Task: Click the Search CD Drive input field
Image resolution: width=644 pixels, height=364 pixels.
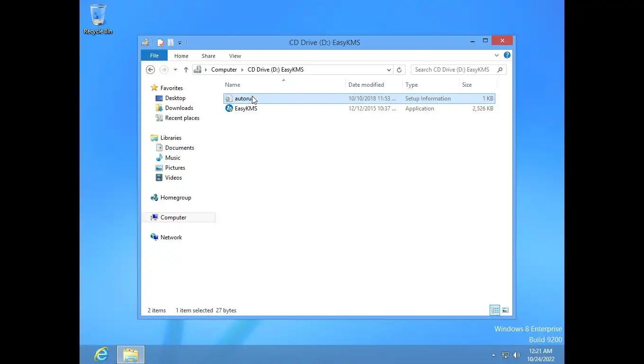Action: [452, 70]
